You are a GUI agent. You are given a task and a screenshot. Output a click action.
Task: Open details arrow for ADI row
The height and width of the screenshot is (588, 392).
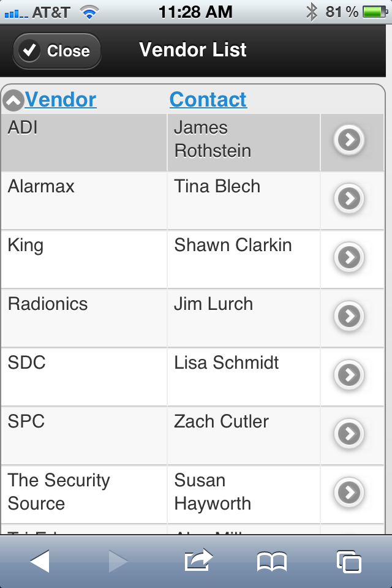click(x=349, y=140)
